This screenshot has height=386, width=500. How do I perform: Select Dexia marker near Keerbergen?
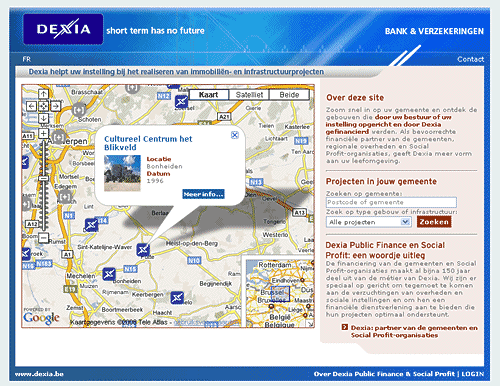coord(177,297)
